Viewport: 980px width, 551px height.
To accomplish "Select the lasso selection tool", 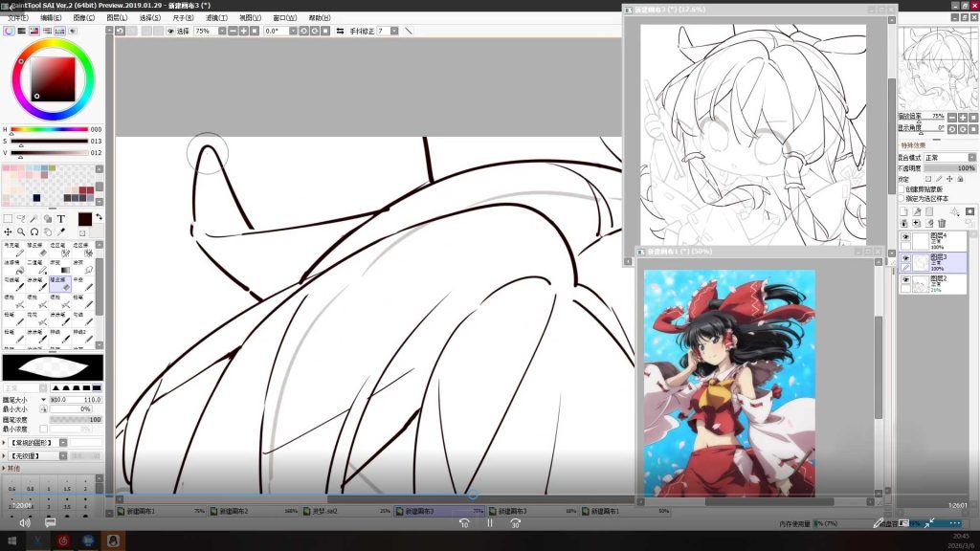I will click(x=21, y=219).
